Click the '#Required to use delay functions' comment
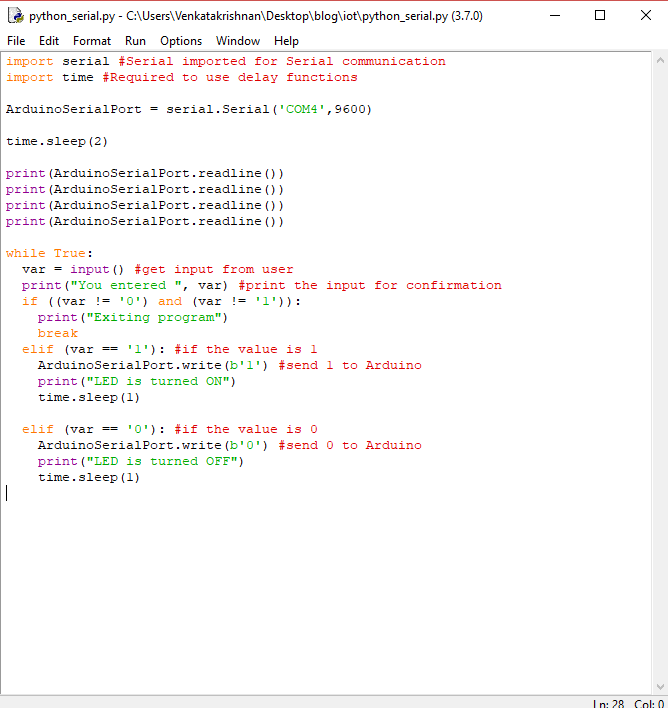 [x=230, y=78]
